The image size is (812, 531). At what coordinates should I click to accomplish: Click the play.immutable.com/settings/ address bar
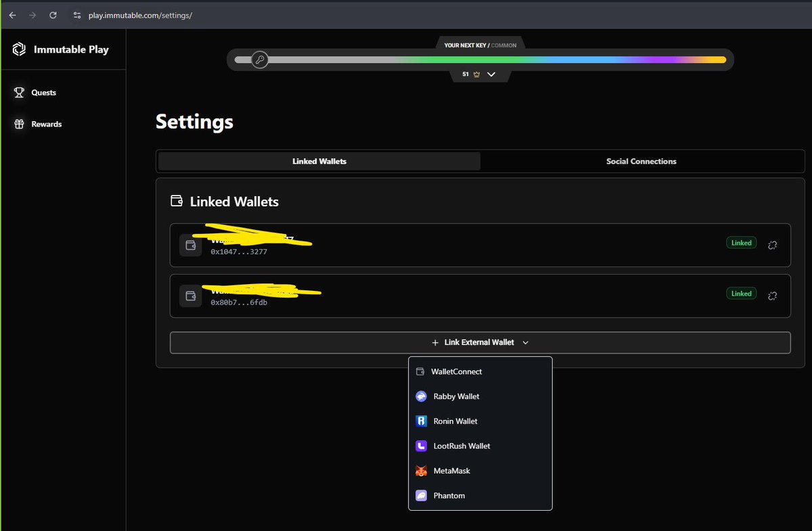(140, 15)
